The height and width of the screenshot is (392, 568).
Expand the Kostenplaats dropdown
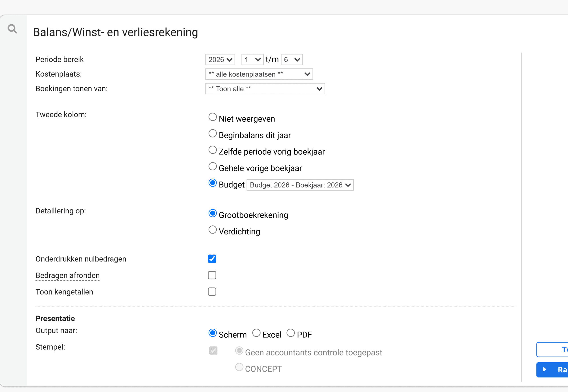pos(259,74)
